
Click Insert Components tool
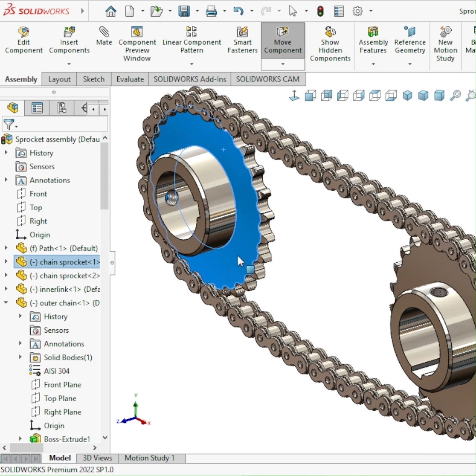point(69,40)
